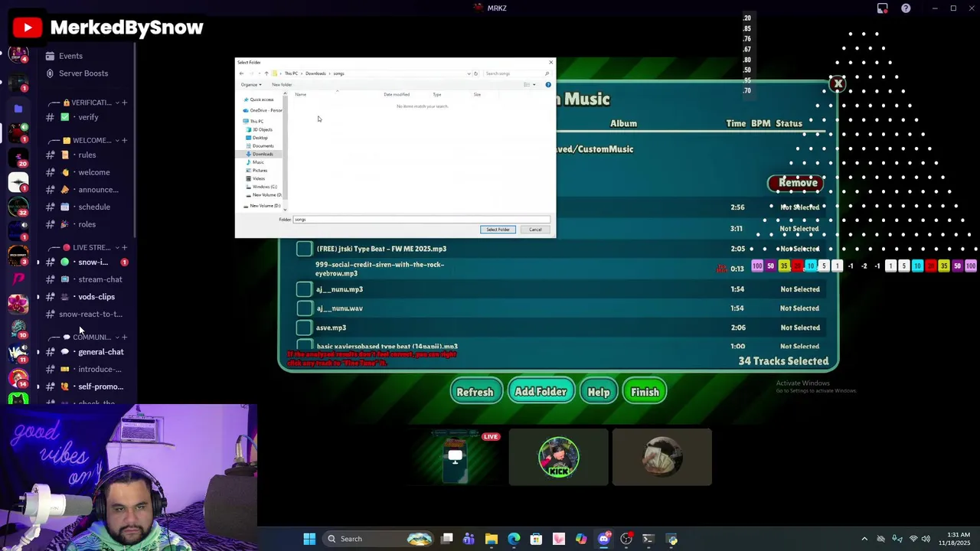Image resolution: width=980 pixels, height=551 pixels.
Task: Open Microsoft Teams from taskbar
Action: (469, 539)
